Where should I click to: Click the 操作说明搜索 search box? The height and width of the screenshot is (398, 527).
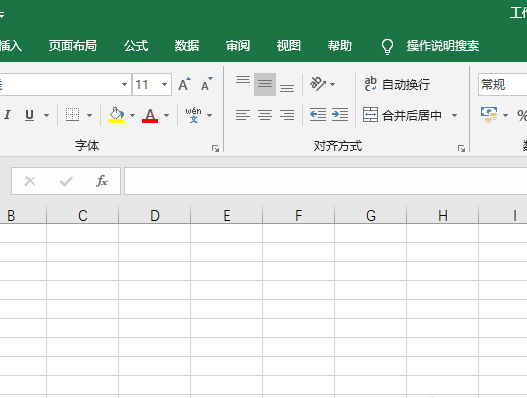[443, 46]
